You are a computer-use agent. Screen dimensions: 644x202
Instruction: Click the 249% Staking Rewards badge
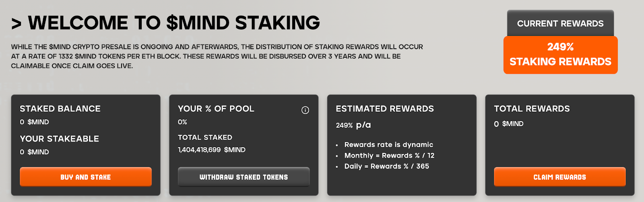tap(560, 55)
